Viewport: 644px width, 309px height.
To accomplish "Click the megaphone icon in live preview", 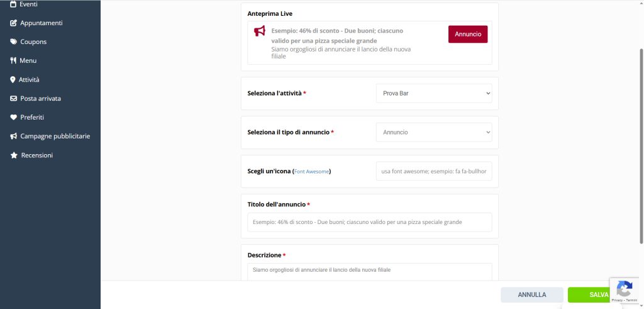I will pyautogui.click(x=260, y=31).
